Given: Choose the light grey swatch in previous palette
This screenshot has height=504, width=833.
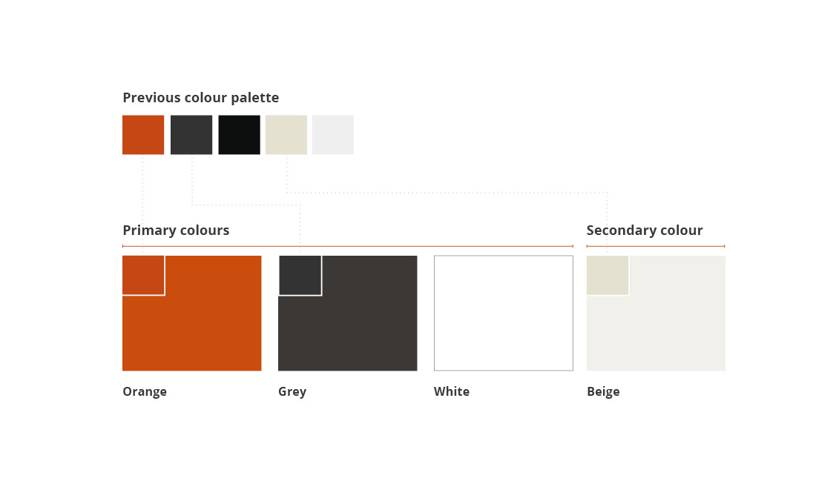Looking at the screenshot, I should (332, 135).
